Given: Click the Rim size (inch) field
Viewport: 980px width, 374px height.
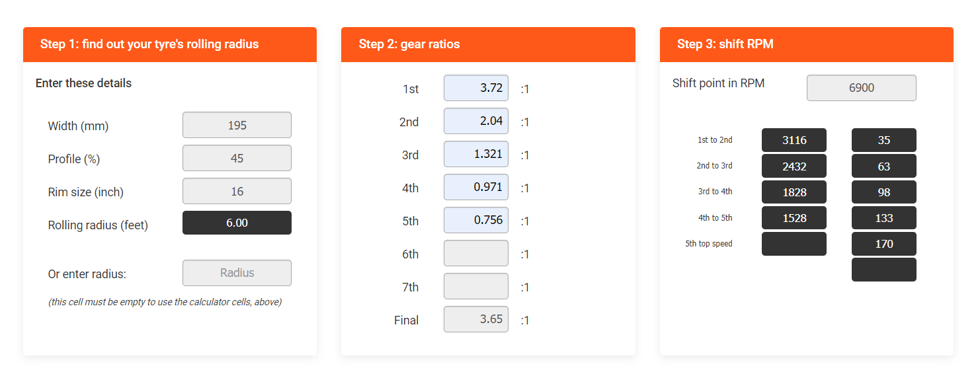Looking at the screenshot, I should point(237,191).
